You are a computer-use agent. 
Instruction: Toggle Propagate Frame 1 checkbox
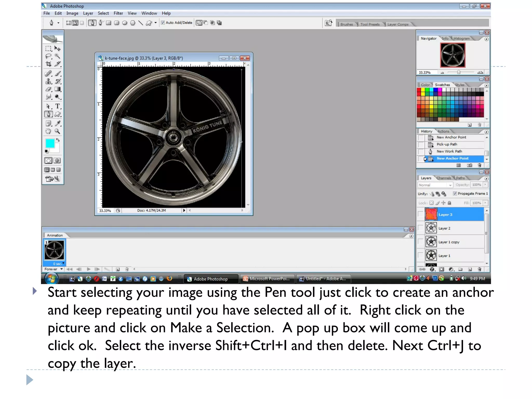click(x=455, y=194)
